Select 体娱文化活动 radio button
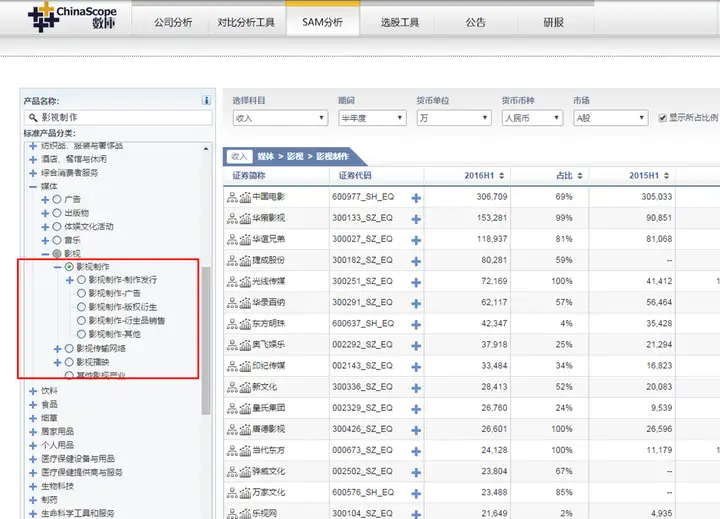This screenshot has height=519, width=720. 57,226
